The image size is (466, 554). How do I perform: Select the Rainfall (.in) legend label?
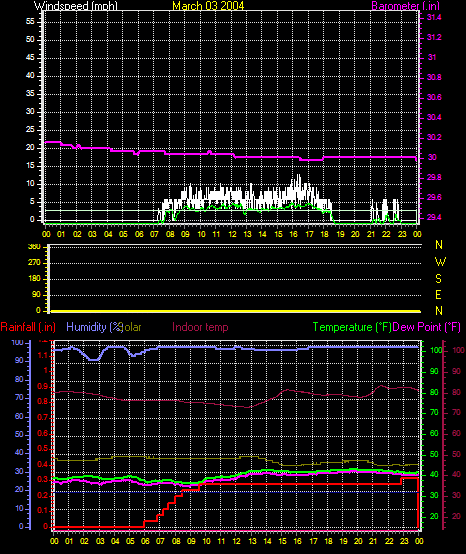point(28,327)
